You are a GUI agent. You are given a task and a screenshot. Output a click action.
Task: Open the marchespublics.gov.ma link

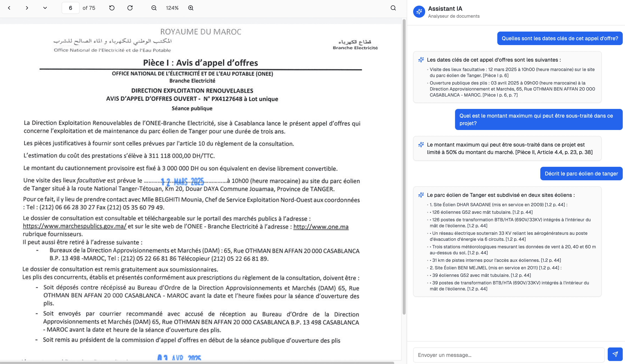click(x=75, y=226)
